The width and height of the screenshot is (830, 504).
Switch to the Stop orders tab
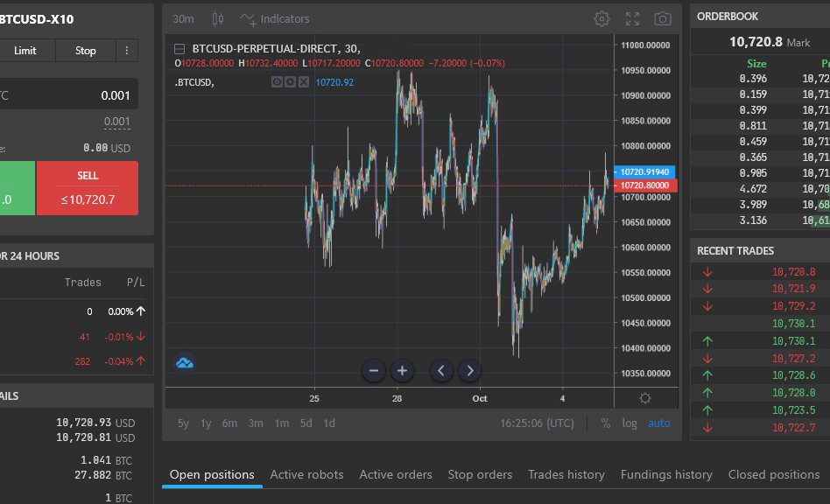[480, 474]
